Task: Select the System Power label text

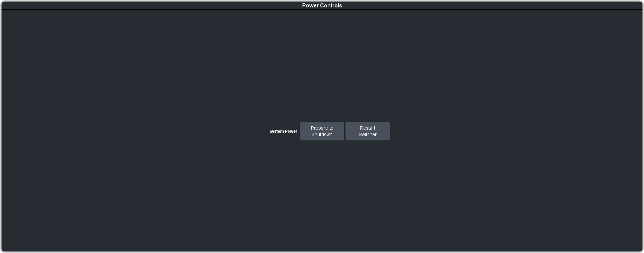Action: tap(283, 131)
